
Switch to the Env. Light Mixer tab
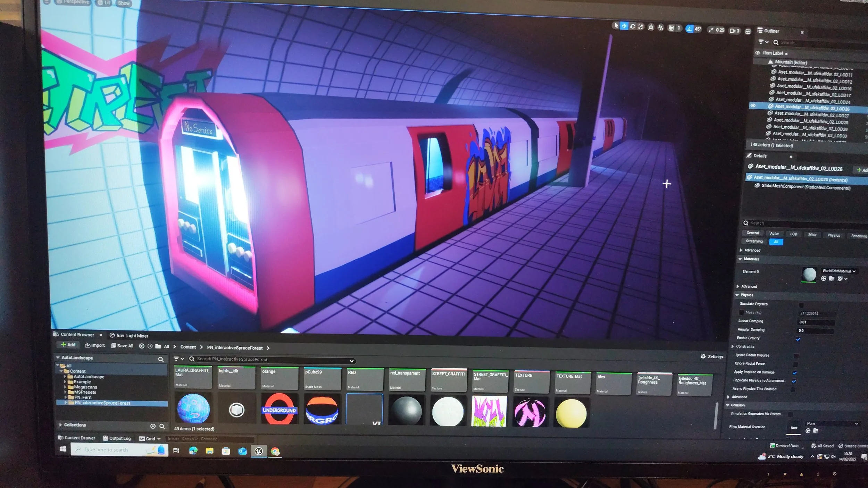pyautogui.click(x=129, y=336)
